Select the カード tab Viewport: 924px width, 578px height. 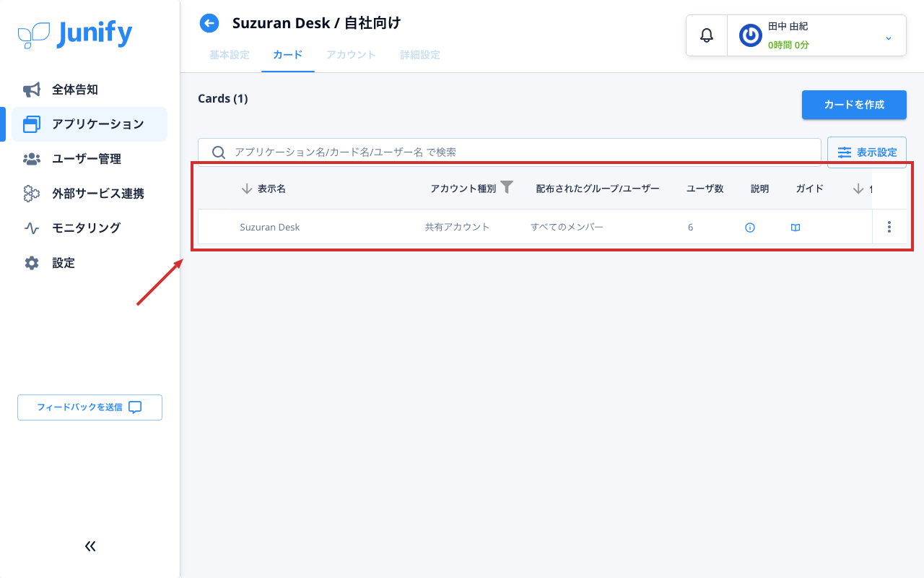coord(288,55)
